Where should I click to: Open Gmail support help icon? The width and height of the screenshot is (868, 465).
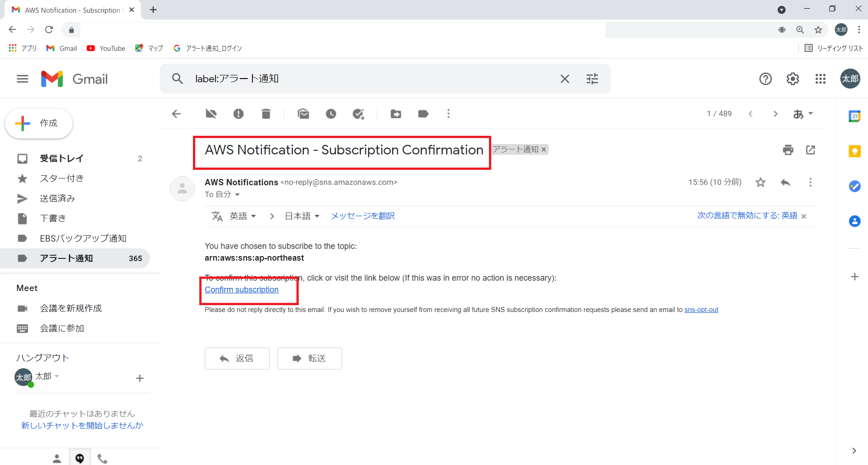(765, 79)
